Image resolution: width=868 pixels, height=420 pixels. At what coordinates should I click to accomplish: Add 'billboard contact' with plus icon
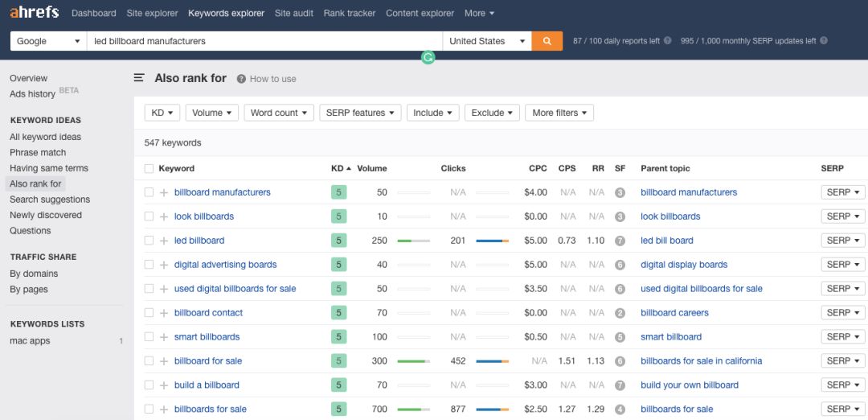(164, 313)
